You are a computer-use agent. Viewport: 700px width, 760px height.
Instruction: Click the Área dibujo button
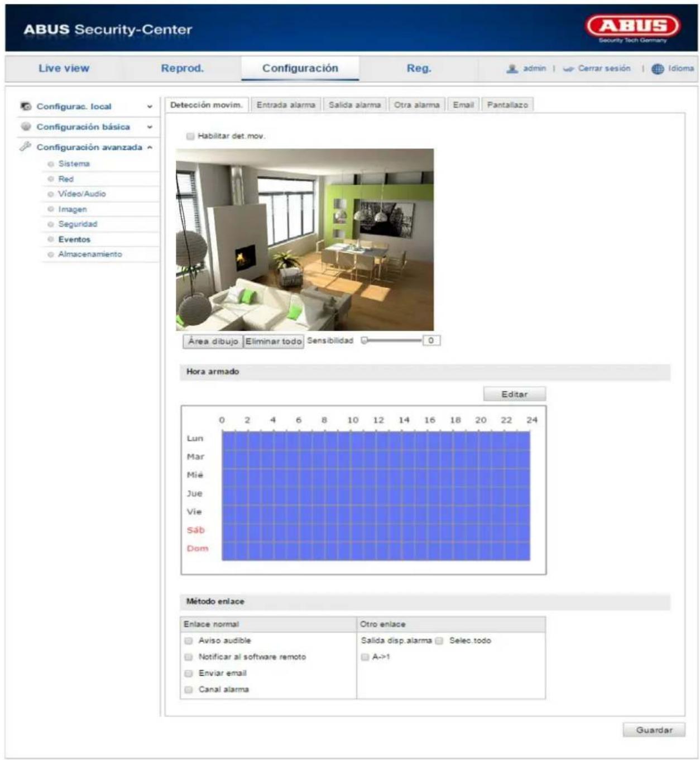(x=213, y=341)
